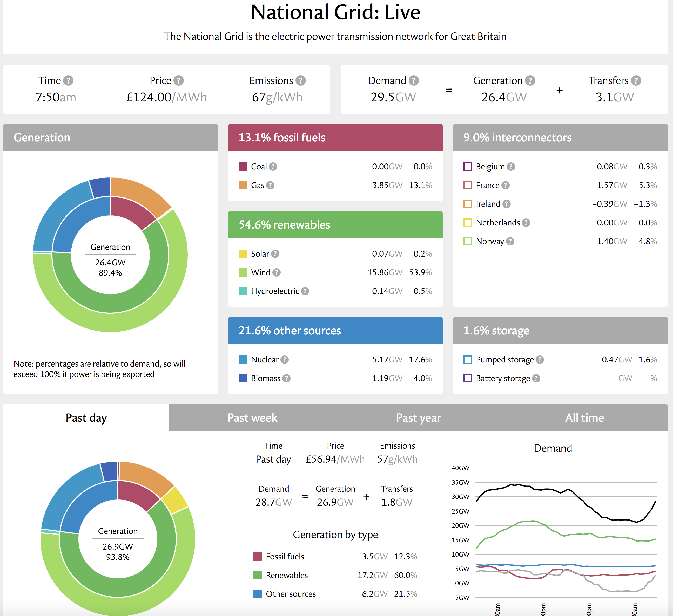Click the help icon beside Pumped storage
673x616 pixels.
540,360
